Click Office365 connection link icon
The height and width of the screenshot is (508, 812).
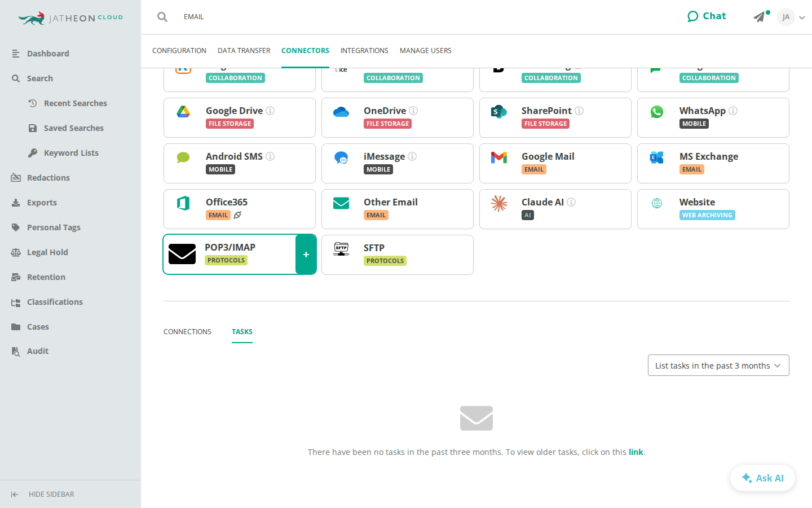[x=237, y=215]
